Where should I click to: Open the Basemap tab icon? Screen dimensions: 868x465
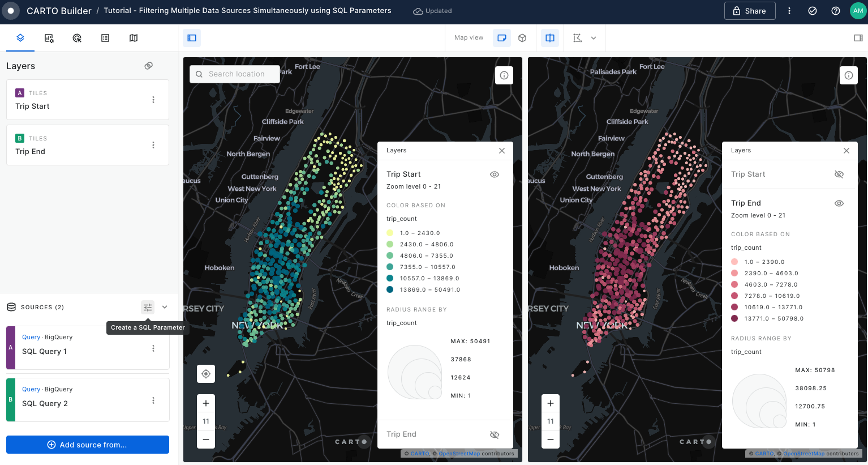tap(134, 38)
